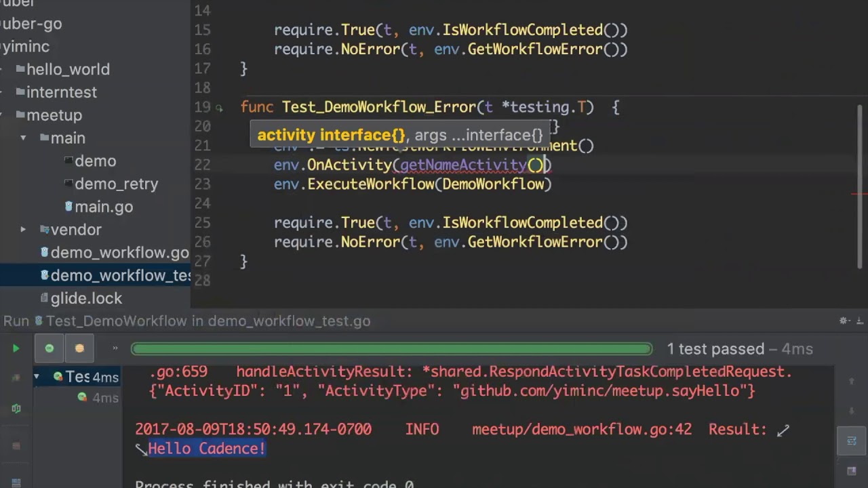Click the stop process icon in Run sidebar

(x=16, y=446)
